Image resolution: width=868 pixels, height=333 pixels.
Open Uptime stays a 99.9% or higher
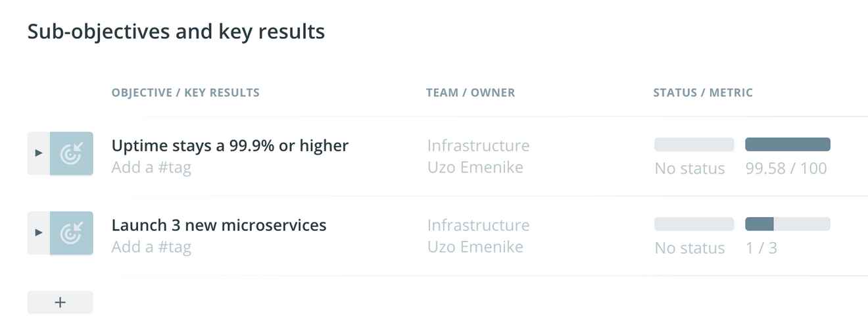tap(230, 145)
